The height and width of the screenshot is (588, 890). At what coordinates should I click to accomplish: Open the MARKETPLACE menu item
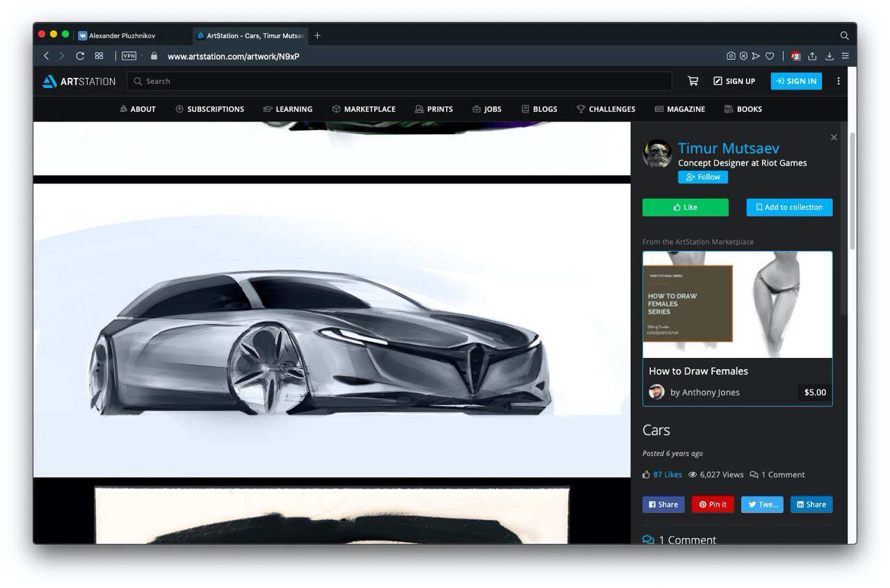(364, 109)
